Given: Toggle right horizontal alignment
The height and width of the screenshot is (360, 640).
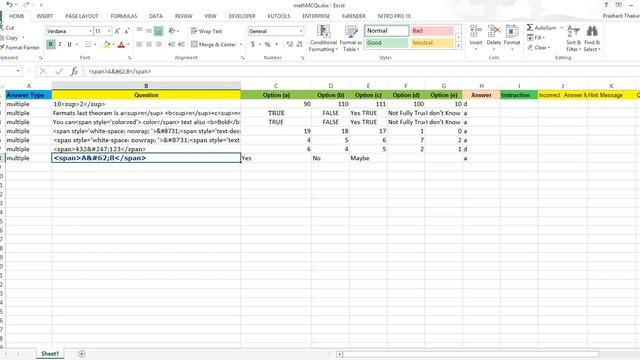Looking at the screenshot, I should click(158, 44).
